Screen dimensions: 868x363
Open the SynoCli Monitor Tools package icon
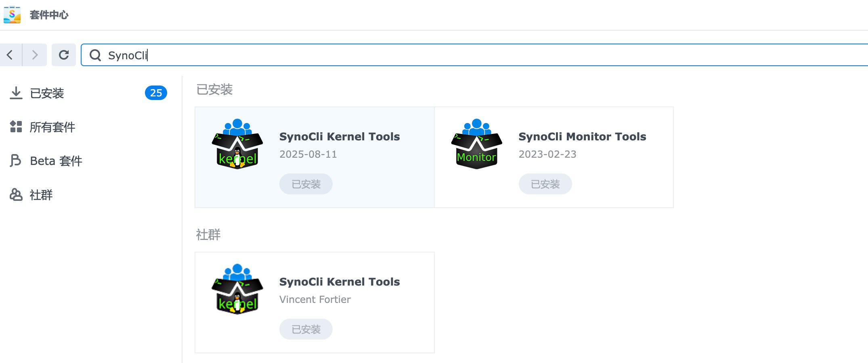pos(477,144)
